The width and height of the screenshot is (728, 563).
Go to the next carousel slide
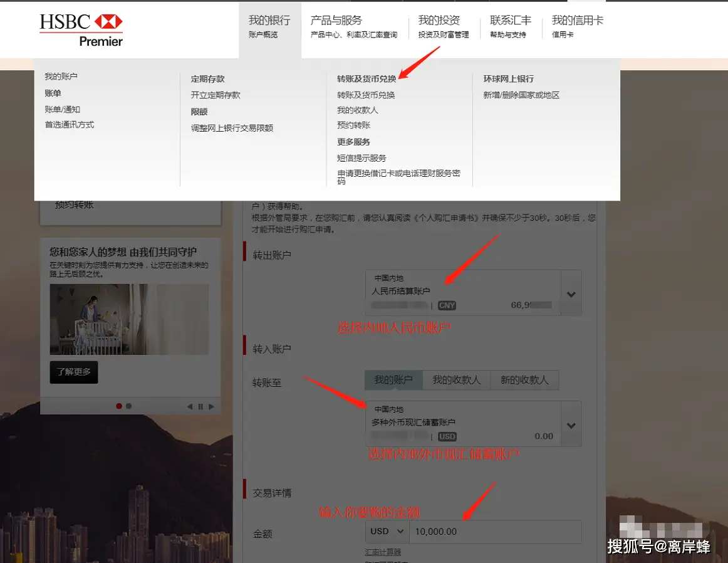point(211,406)
